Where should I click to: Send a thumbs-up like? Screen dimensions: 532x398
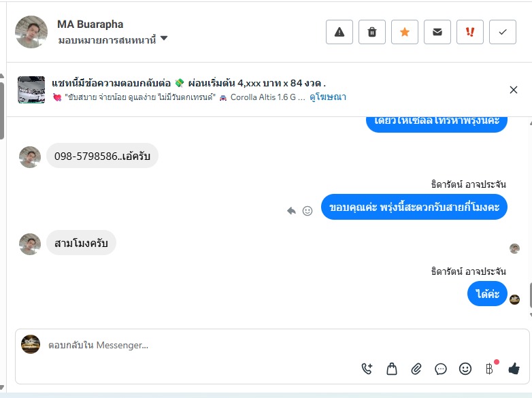tap(514, 369)
